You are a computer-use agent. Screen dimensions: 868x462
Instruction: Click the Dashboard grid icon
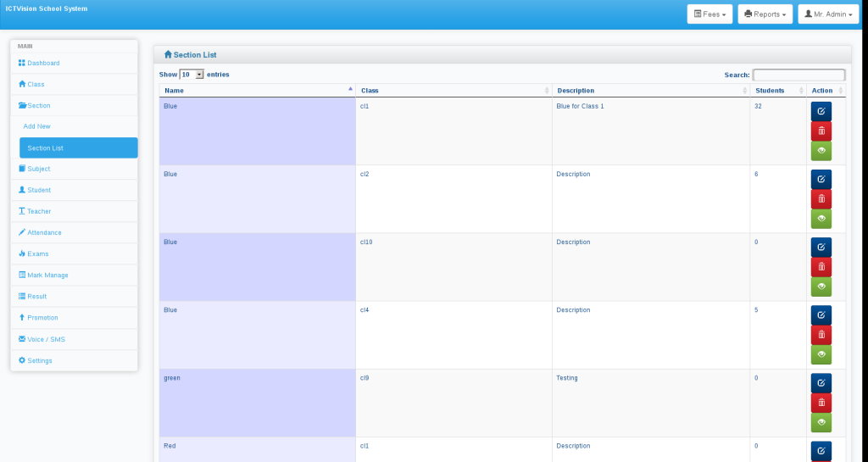(21, 63)
